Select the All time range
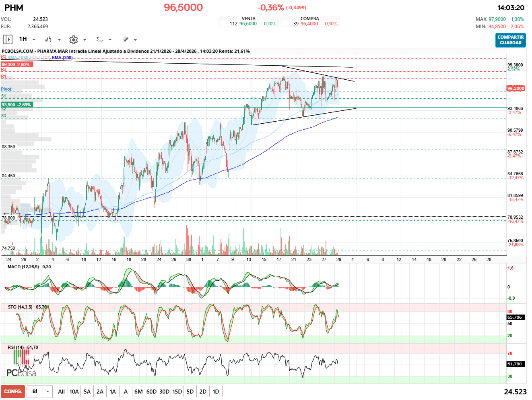Screen dimensions: 532x400 click(x=61, y=392)
